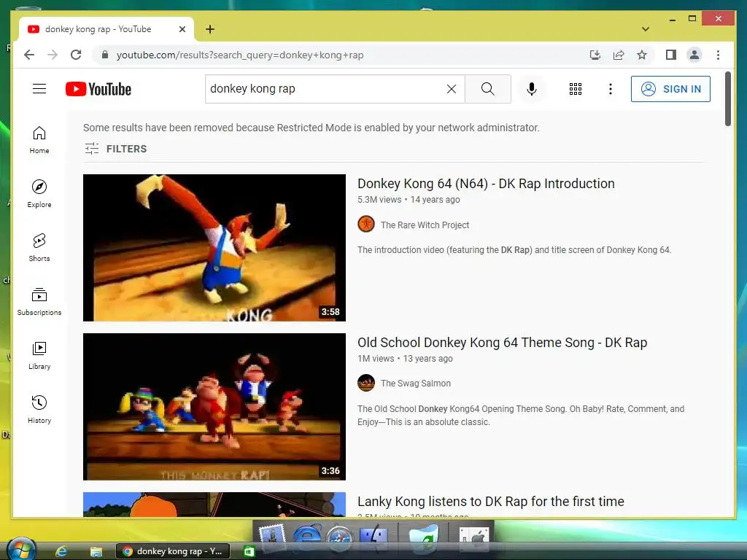Open YouTube settings three-dot menu
Viewport: 747px width, 560px height.
(610, 89)
